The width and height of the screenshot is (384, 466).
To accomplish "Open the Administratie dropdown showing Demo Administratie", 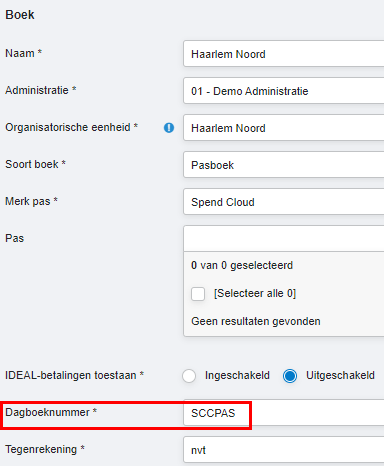I will [x=284, y=91].
